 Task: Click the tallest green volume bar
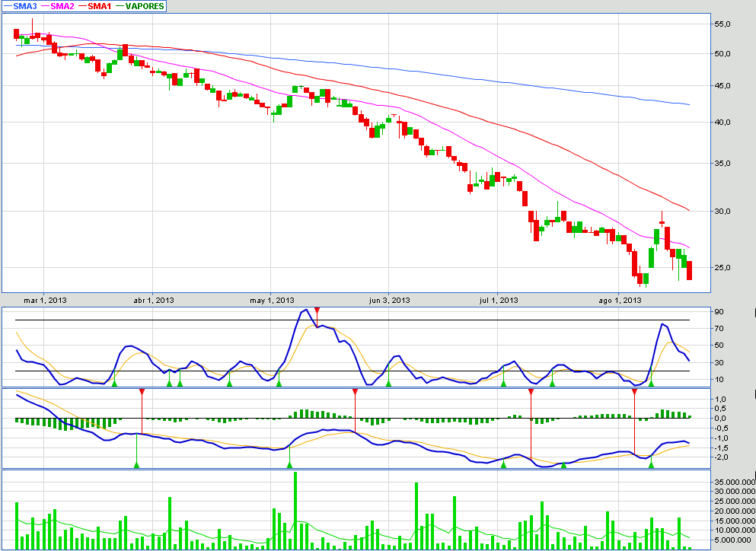[295, 510]
